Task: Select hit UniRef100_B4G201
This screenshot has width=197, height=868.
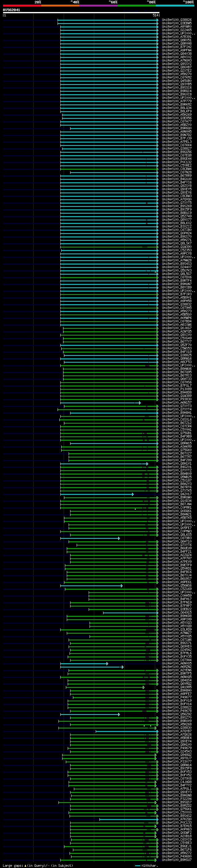Action: click(x=176, y=467)
